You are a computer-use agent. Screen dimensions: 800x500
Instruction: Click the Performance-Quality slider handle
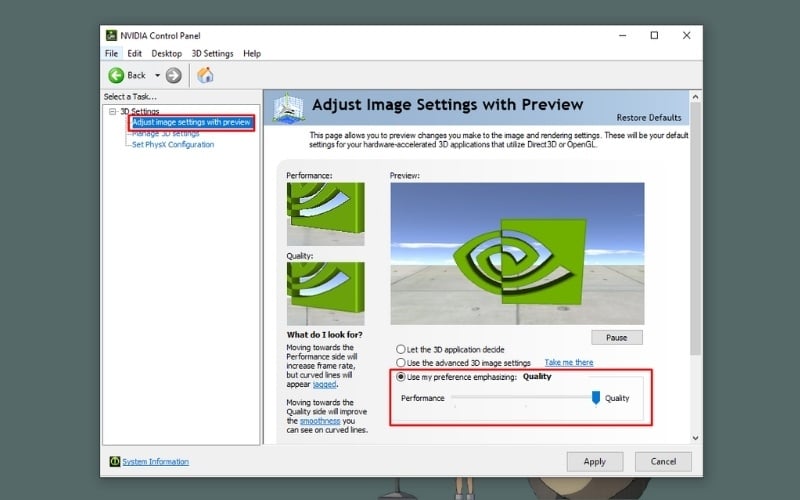[x=596, y=398]
